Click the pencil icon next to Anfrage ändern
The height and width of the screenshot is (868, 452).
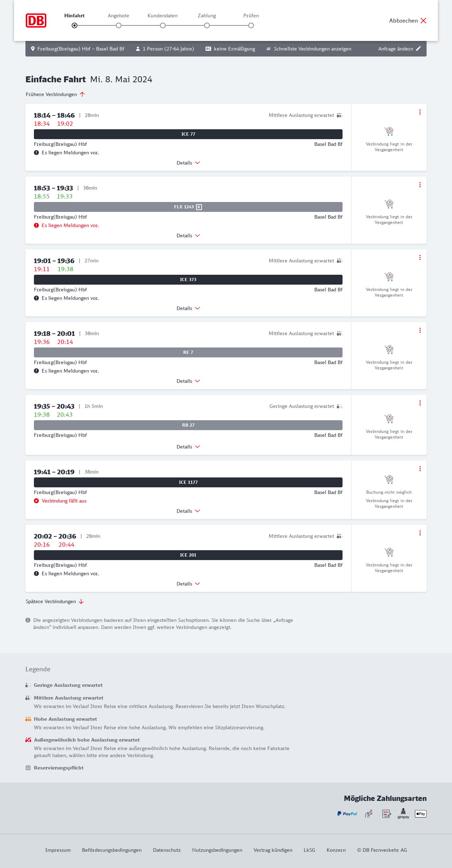[418, 49]
